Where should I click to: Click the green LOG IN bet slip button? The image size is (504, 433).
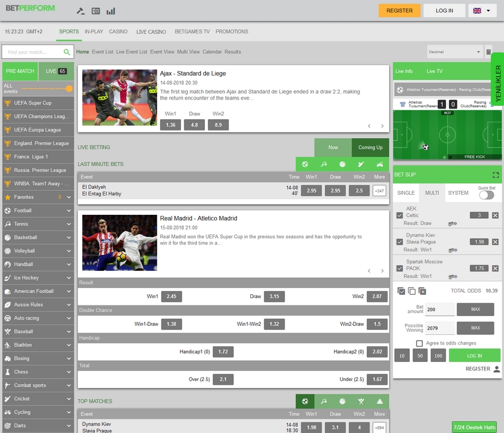tap(474, 356)
